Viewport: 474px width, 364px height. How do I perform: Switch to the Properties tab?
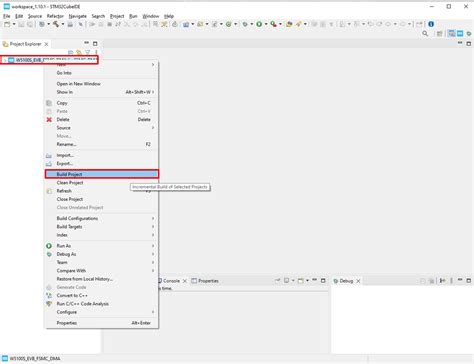coord(205,281)
